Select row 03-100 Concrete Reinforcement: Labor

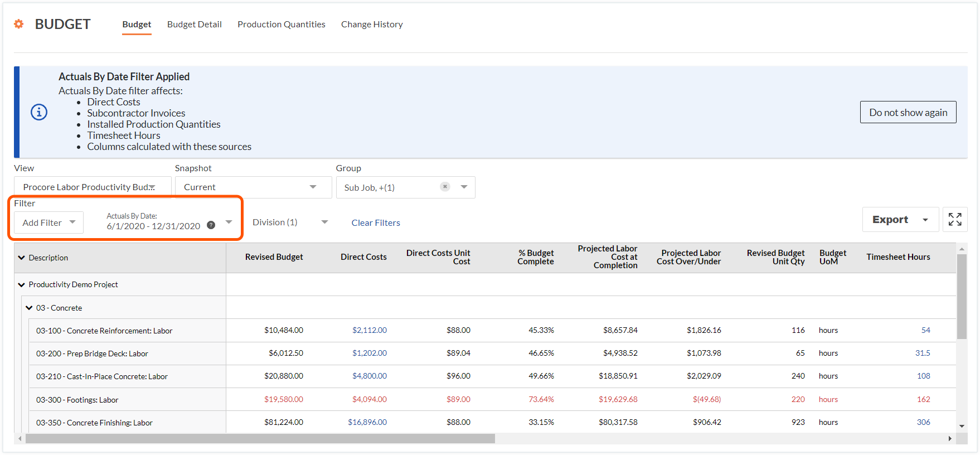104,331
